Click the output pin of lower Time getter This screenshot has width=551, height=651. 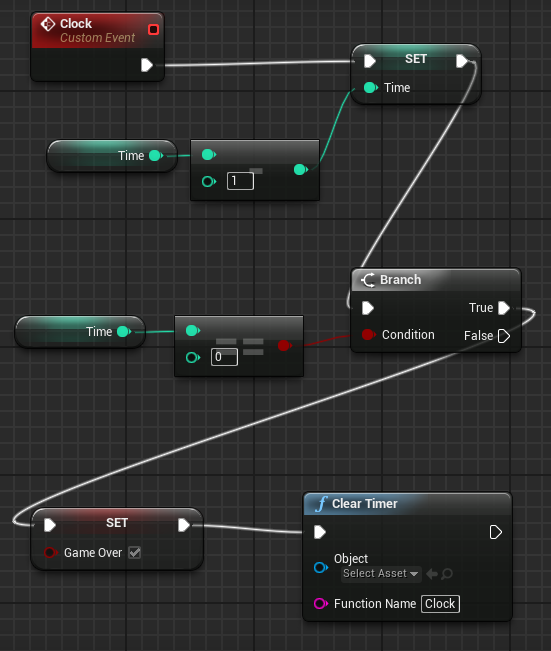[x=124, y=332]
